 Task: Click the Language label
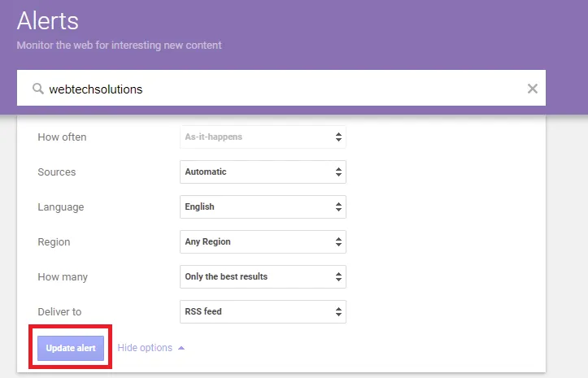click(61, 207)
